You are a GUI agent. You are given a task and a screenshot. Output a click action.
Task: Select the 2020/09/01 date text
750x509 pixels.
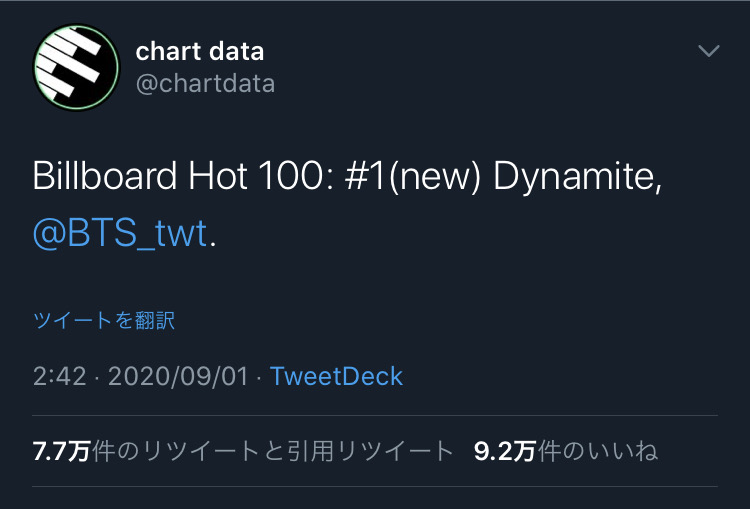(x=178, y=376)
